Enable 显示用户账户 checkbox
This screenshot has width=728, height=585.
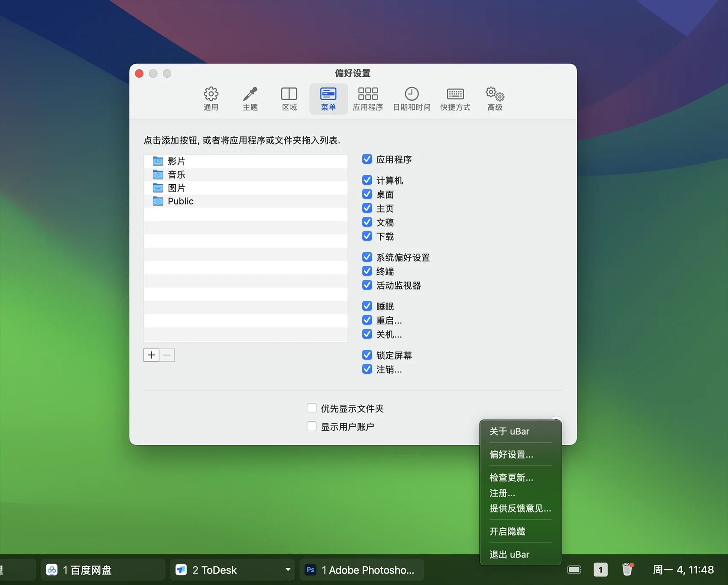coord(312,426)
